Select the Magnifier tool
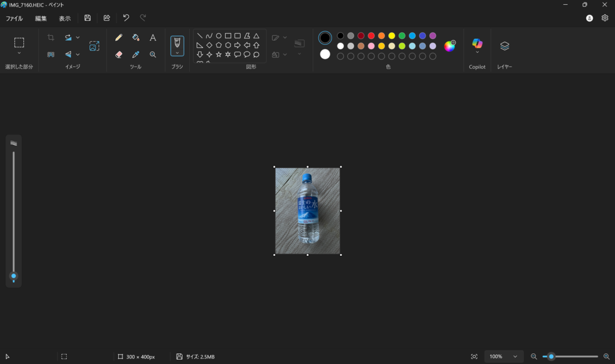Viewport: 615px width, 364px height. click(x=153, y=55)
